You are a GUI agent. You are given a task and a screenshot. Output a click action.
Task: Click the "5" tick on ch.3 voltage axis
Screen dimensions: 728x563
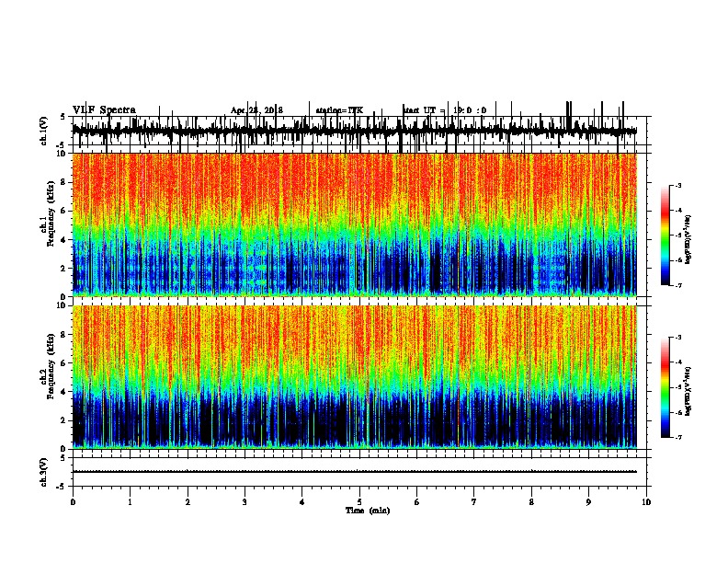click(x=63, y=457)
